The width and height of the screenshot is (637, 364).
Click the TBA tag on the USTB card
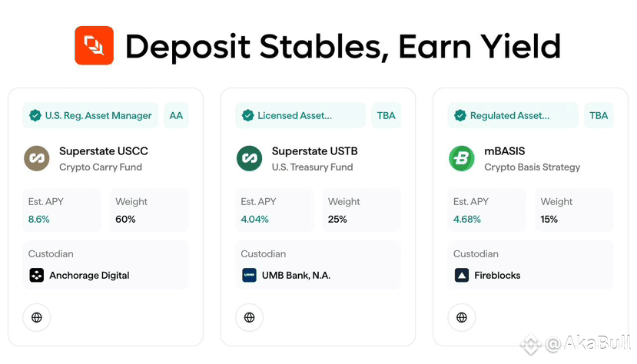[x=386, y=116]
